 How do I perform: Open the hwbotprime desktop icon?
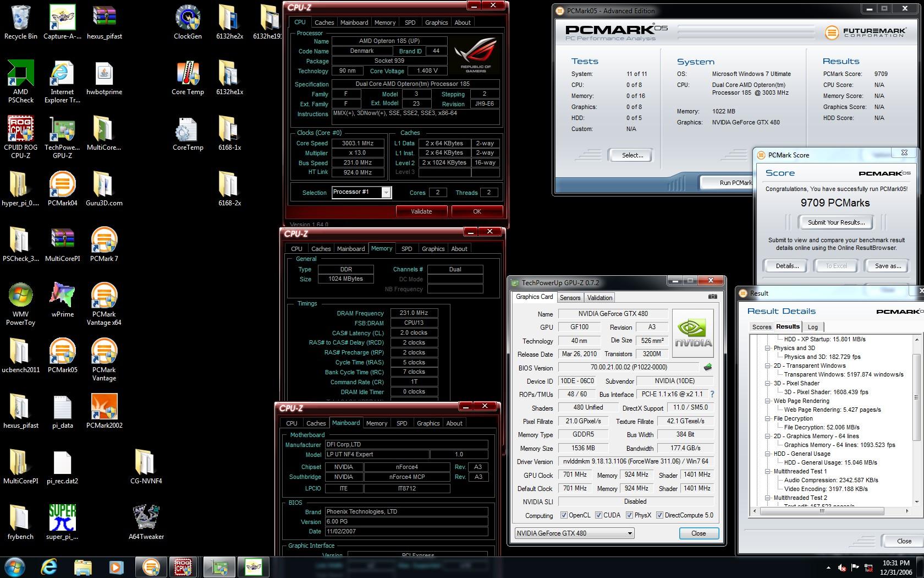[x=104, y=78]
